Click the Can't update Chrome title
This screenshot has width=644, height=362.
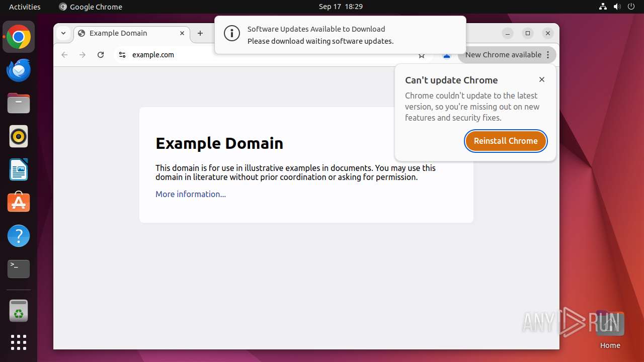coord(451,80)
